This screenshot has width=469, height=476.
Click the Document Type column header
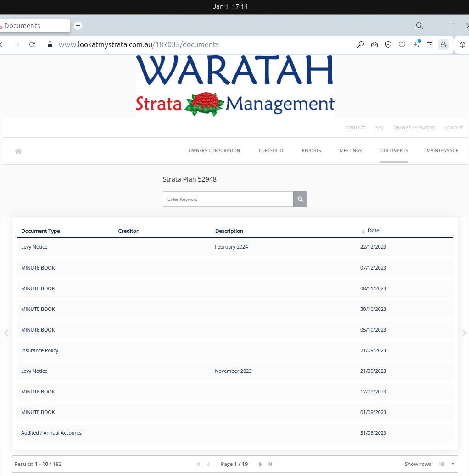click(40, 231)
